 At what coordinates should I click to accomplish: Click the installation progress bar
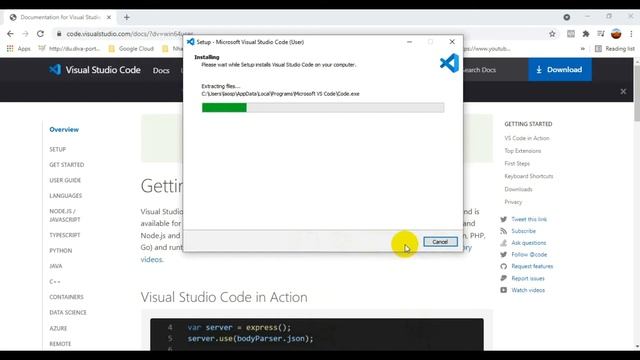pyautogui.click(x=323, y=107)
